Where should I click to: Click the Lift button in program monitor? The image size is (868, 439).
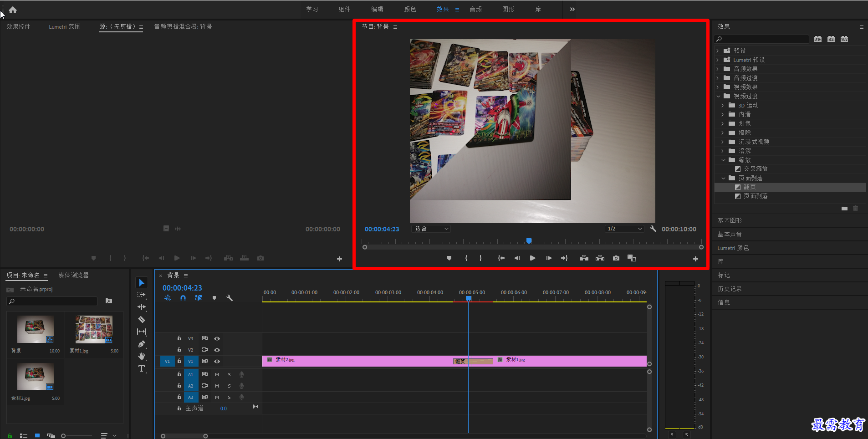[x=584, y=258]
